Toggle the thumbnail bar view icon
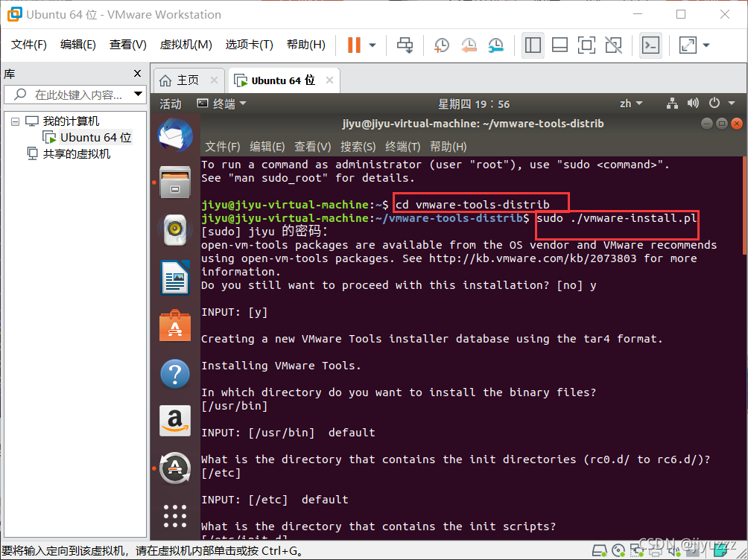 560,45
